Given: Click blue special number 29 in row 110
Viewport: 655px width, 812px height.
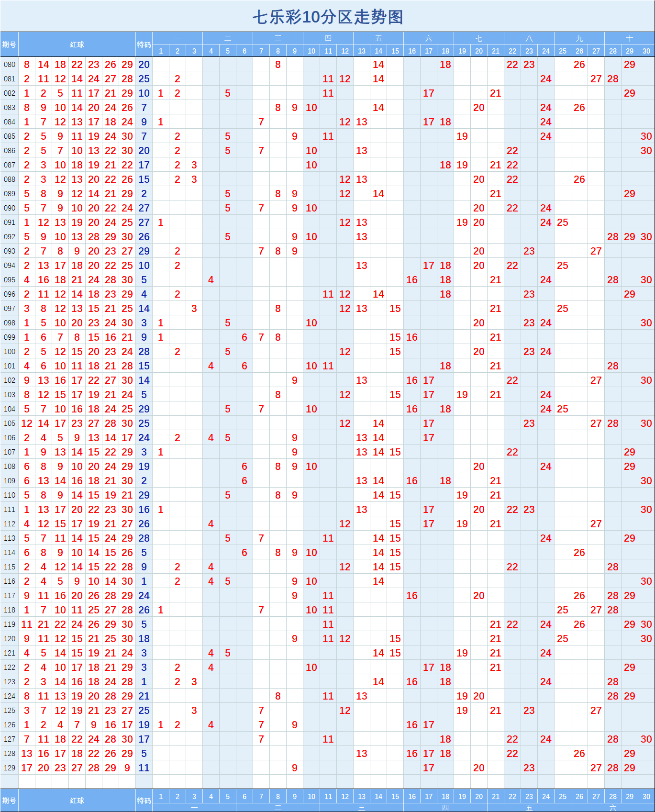Looking at the screenshot, I should click(144, 495).
